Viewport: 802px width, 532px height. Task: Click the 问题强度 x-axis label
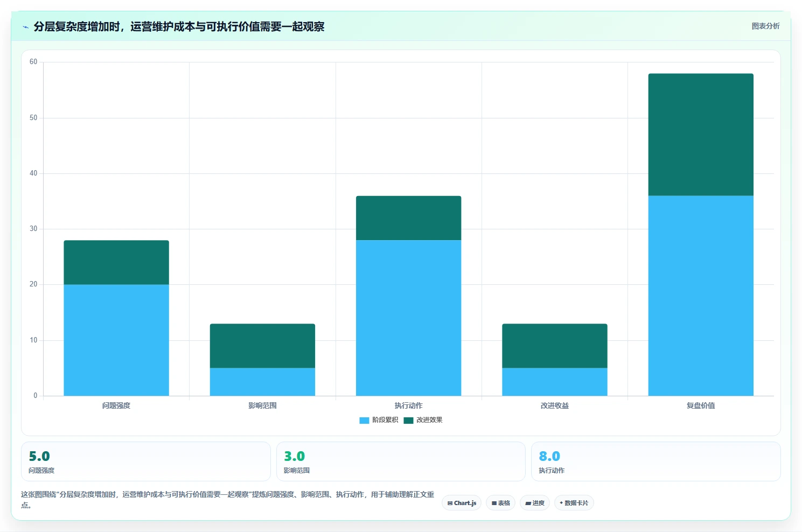tap(116, 405)
